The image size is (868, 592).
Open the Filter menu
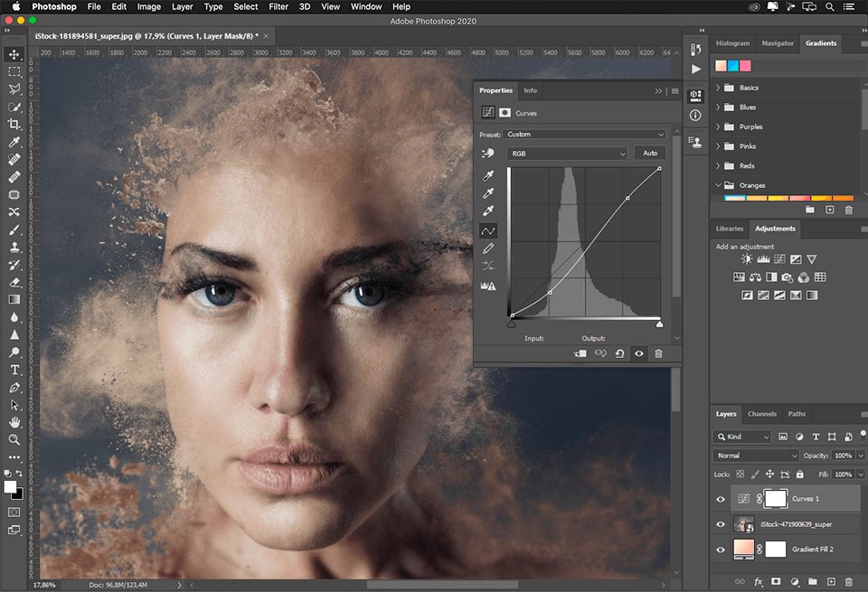click(278, 7)
